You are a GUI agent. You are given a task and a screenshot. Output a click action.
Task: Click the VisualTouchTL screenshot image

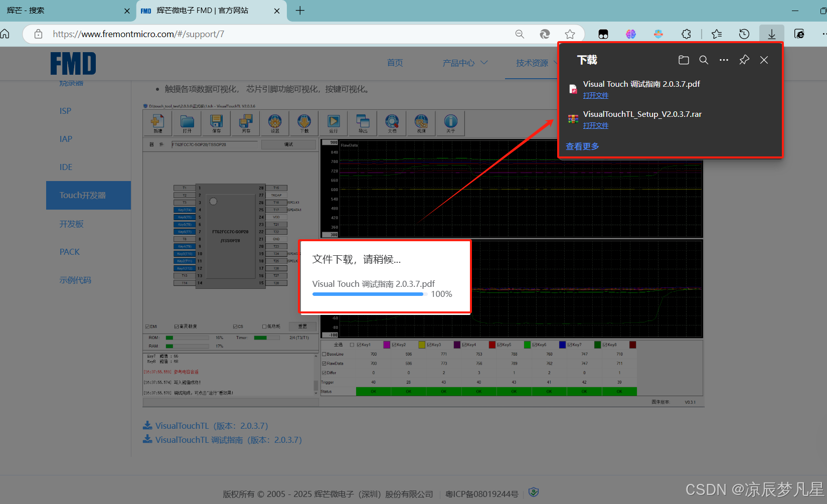[x=423, y=255]
